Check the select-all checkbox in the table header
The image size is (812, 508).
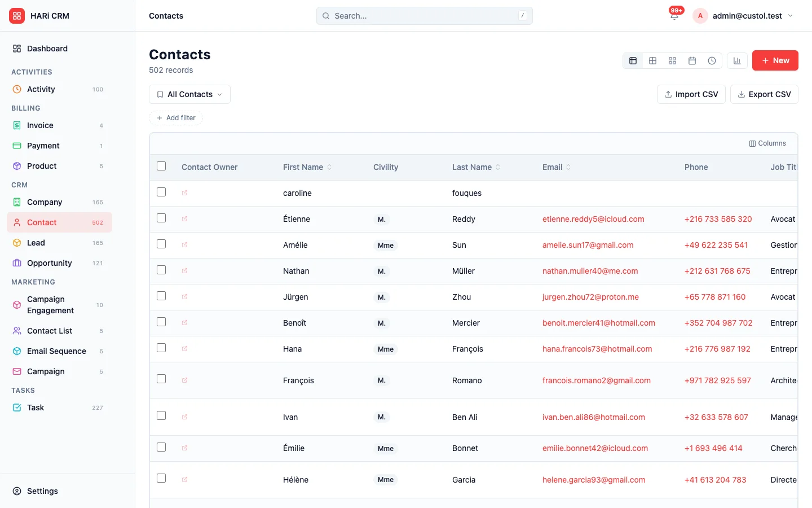pos(161,166)
